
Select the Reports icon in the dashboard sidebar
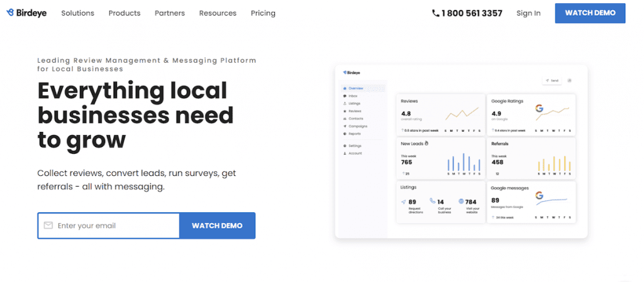click(345, 134)
